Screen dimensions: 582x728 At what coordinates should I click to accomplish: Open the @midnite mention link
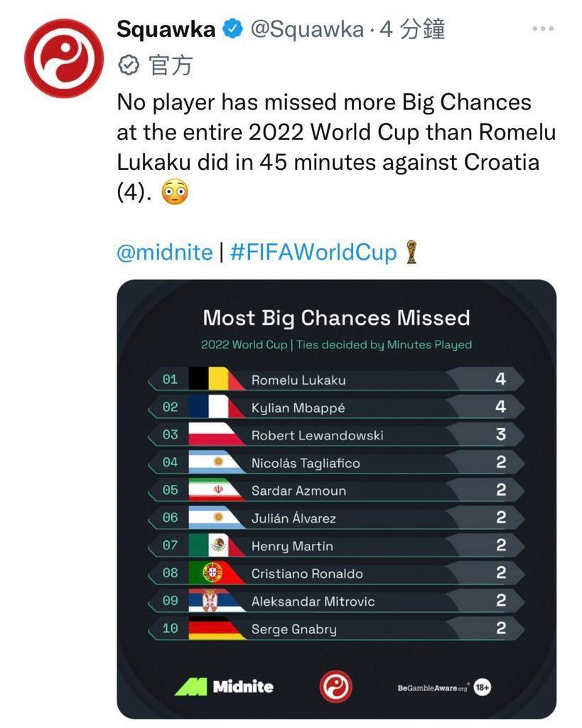164,252
